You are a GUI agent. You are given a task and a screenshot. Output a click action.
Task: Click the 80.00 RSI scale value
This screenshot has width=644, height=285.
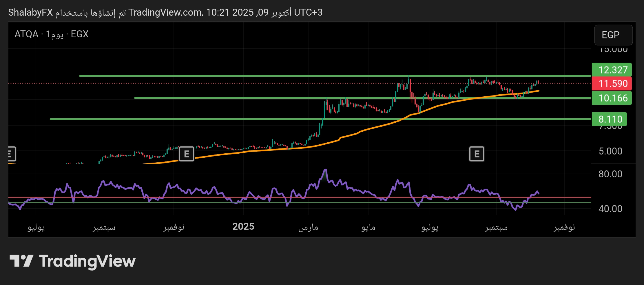610,174
